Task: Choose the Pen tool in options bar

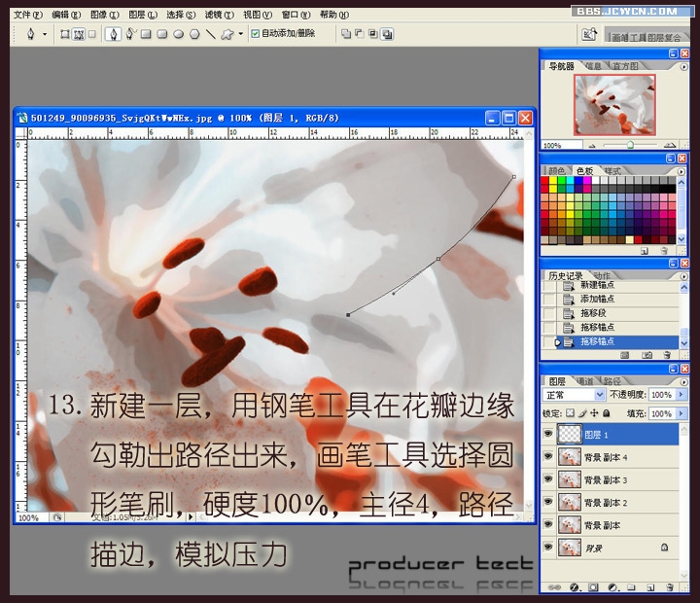Action: click(x=114, y=34)
